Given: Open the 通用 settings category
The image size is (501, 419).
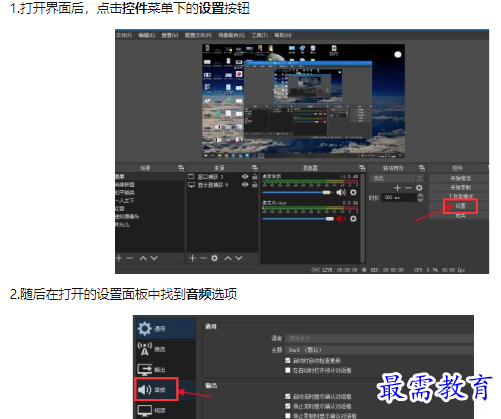Looking at the screenshot, I should [x=166, y=329].
